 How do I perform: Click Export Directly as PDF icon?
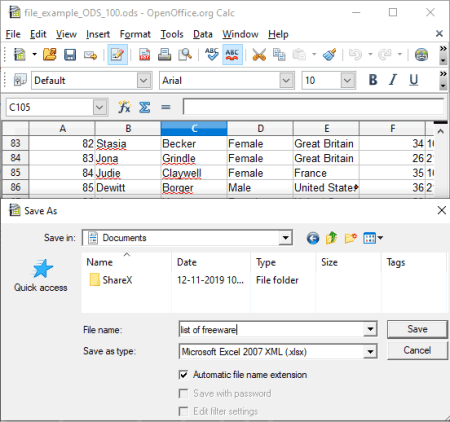click(x=144, y=54)
